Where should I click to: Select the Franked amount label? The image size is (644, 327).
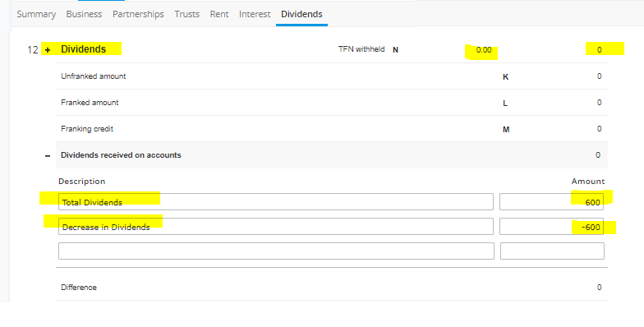pyautogui.click(x=90, y=102)
